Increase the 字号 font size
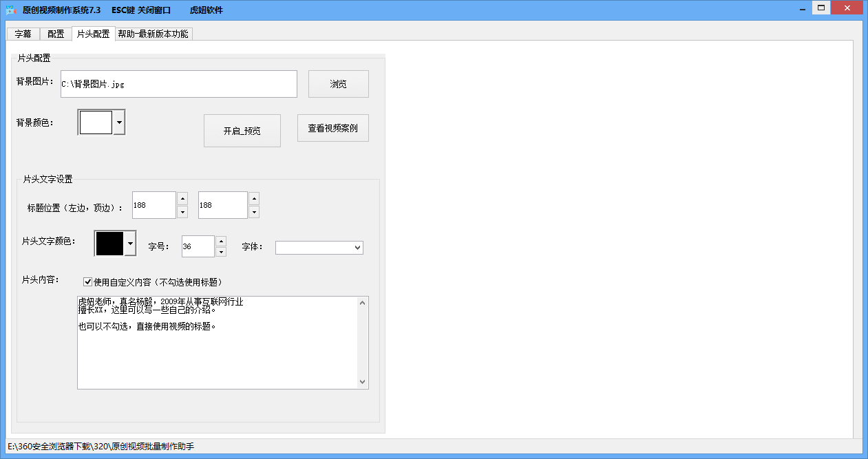868x459 pixels. point(221,241)
